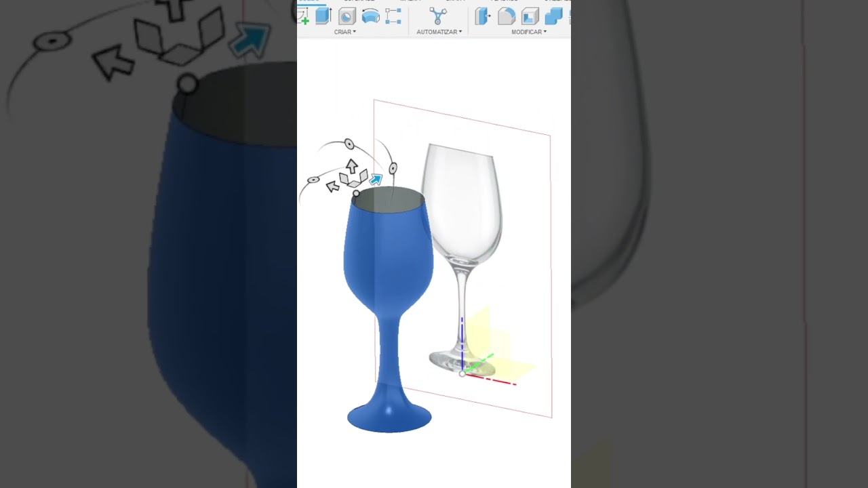Open the CRIAR dropdown menu
Viewport: 868px width, 488px height.
point(344,32)
